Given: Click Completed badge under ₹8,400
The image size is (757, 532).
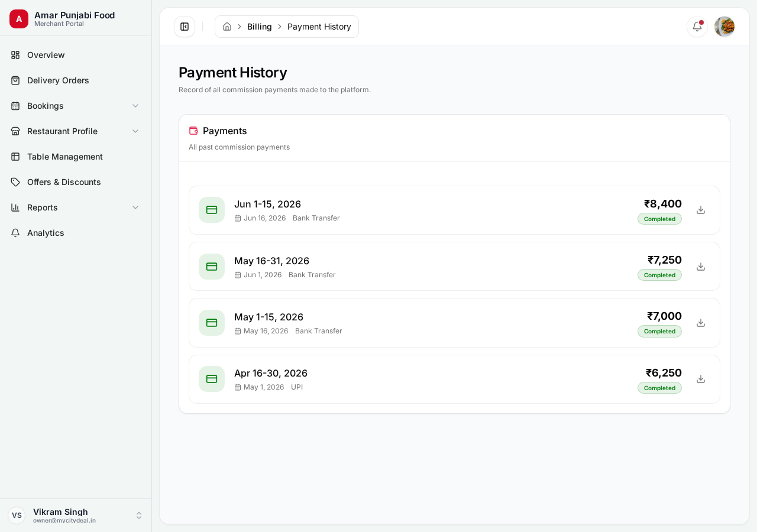Looking at the screenshot, I should 659,219.
